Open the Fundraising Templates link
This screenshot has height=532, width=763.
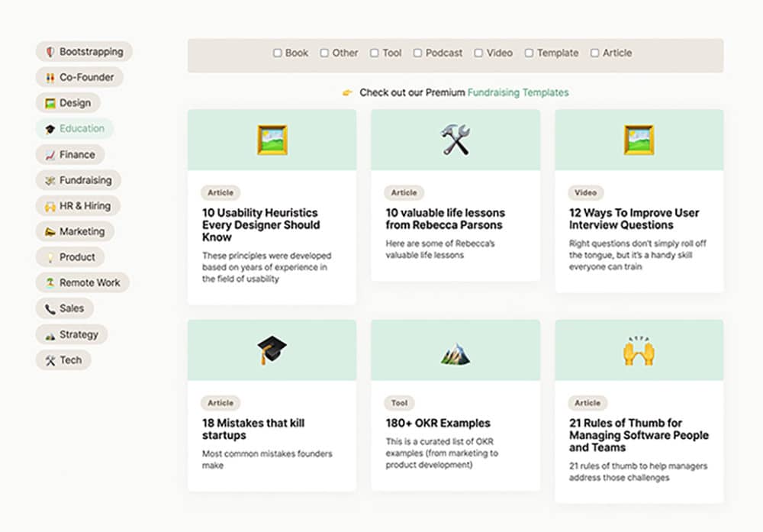(517, 93)
